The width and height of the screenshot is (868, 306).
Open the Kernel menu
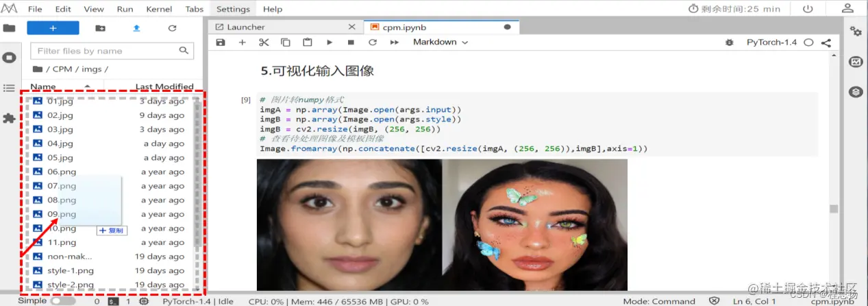point(159,9)
